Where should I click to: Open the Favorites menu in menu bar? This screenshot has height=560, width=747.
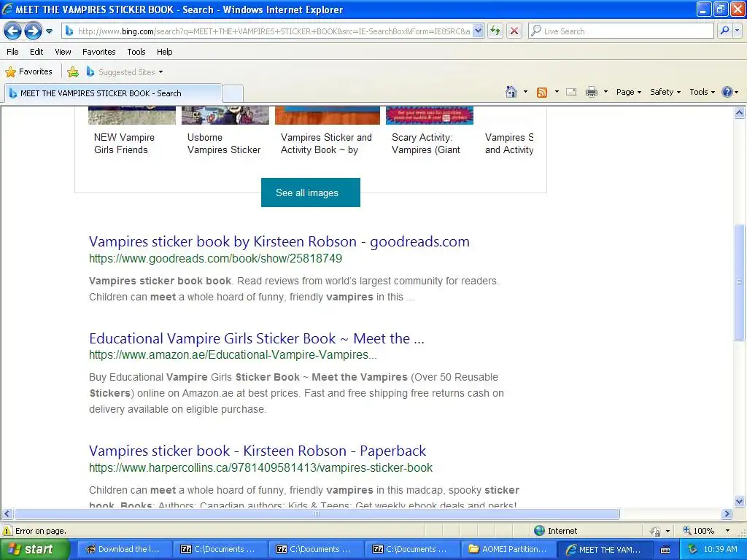99,52
